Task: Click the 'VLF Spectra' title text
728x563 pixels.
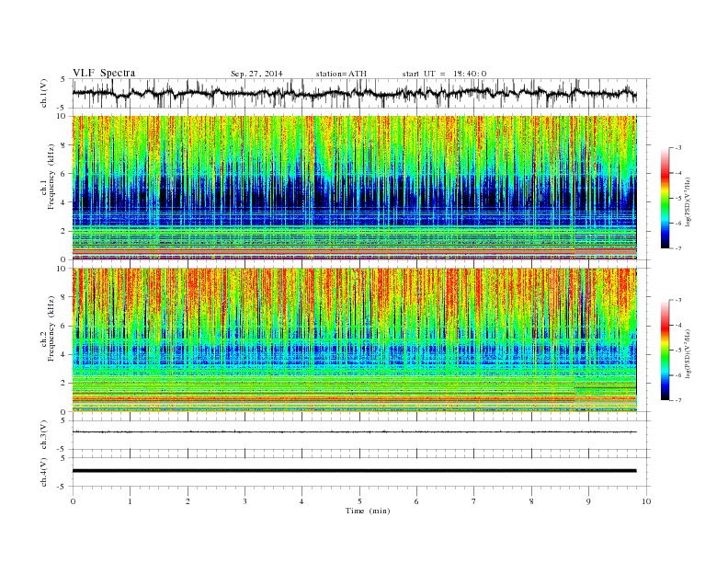Action: (104, 73)
